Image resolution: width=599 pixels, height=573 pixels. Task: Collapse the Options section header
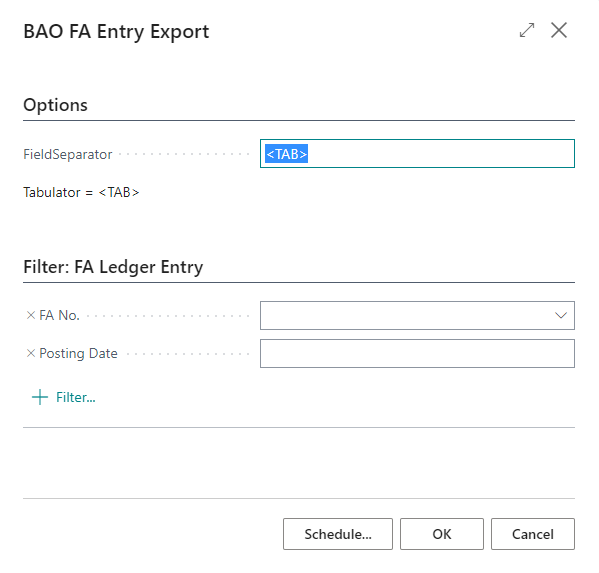[55, 105]
